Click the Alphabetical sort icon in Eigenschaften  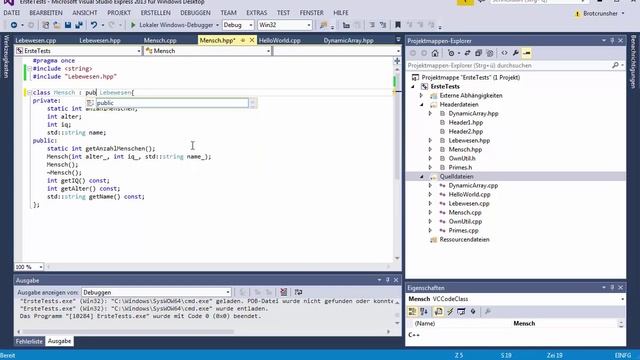pos(424,311)
